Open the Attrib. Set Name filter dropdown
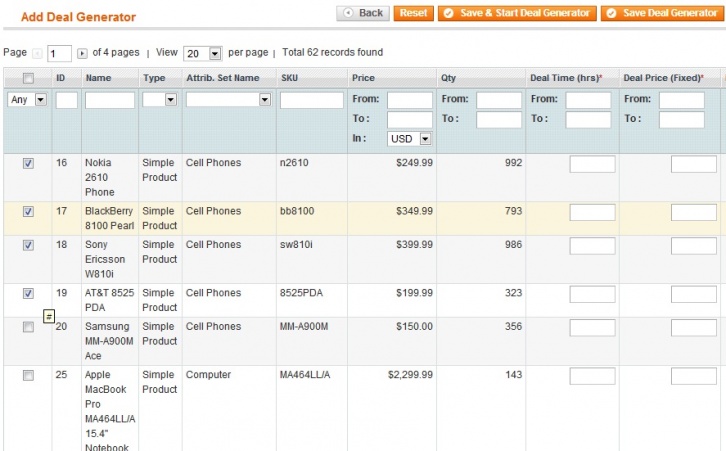Screen dimensions: 726x451 pos(228,100)
